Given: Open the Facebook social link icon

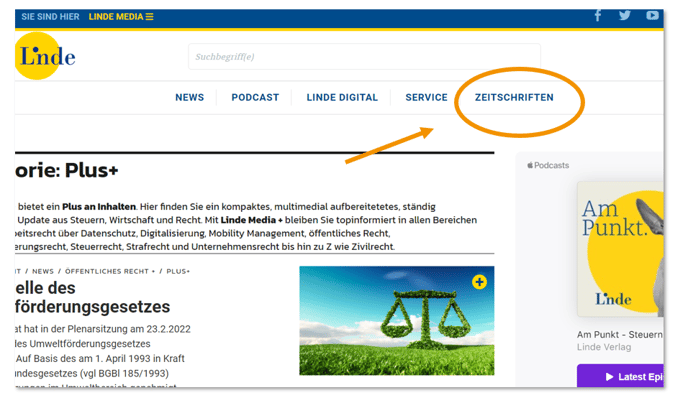Looking at the screenshot, I should (x=598, y=16).
